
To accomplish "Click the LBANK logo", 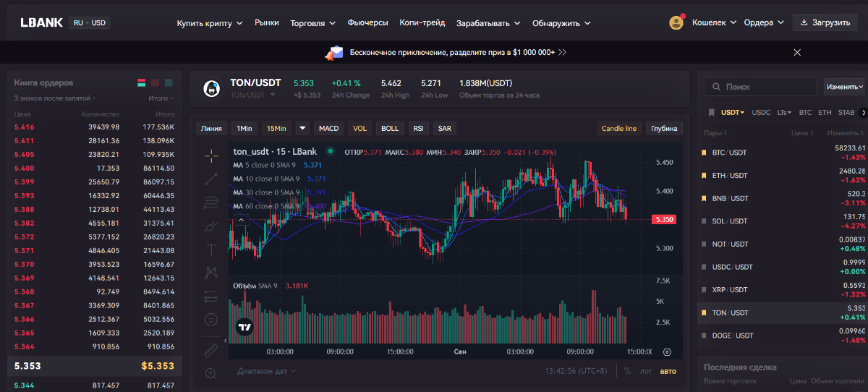I will click(41, 22).
